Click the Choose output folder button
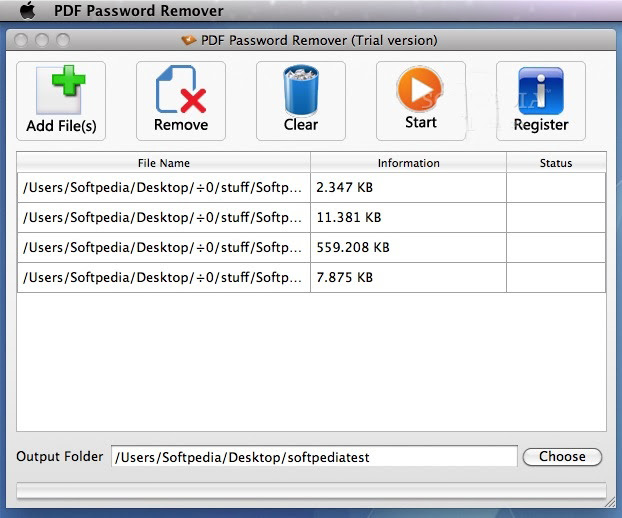The image size is (622, 518). 562,457
